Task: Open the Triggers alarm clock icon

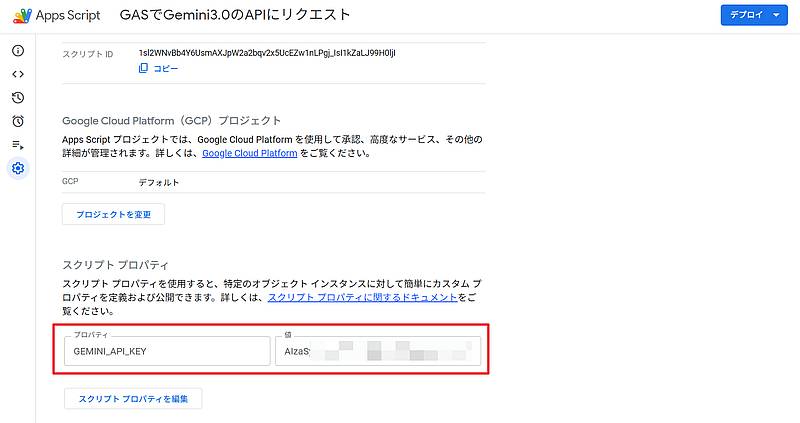Action: click(x=18, y=121)
